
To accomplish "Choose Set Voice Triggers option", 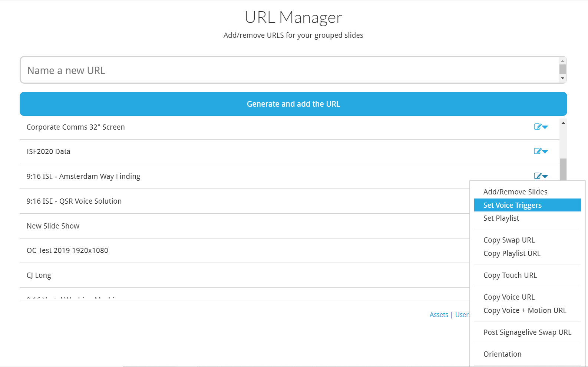I will point(512,205).
